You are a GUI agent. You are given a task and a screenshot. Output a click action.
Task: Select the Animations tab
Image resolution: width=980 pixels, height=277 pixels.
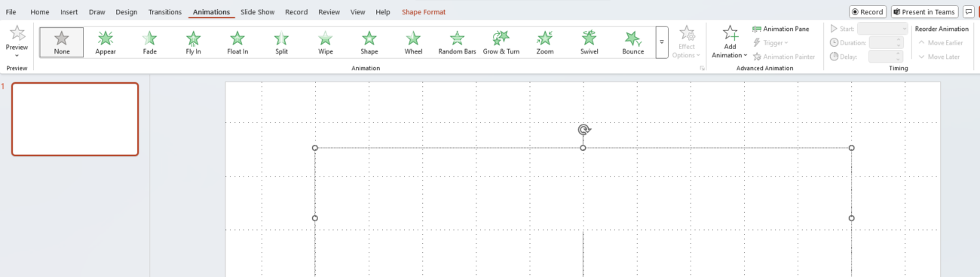(x=211, y=12)
